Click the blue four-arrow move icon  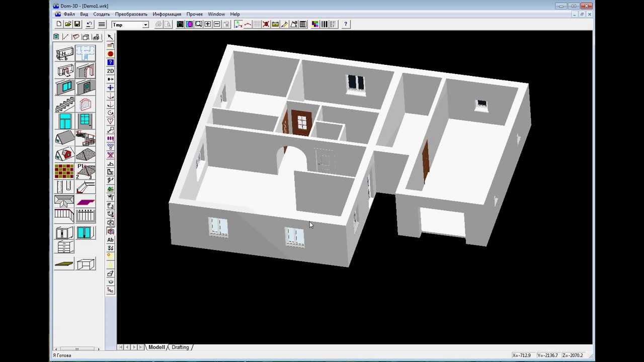point(110,87)
